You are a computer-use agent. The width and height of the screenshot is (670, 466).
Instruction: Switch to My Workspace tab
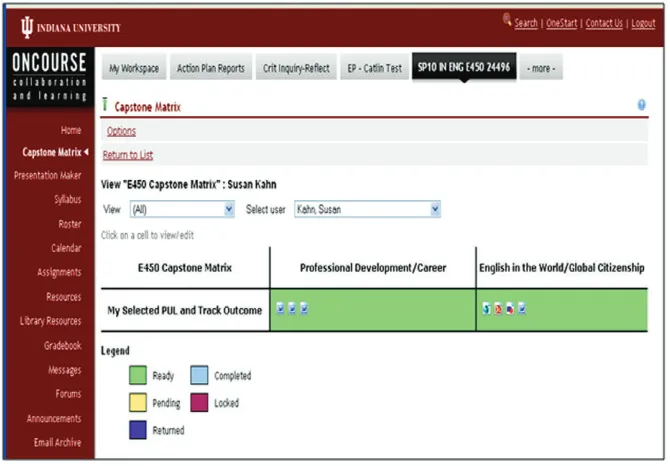pyautogui.click(x=134, y=68)
